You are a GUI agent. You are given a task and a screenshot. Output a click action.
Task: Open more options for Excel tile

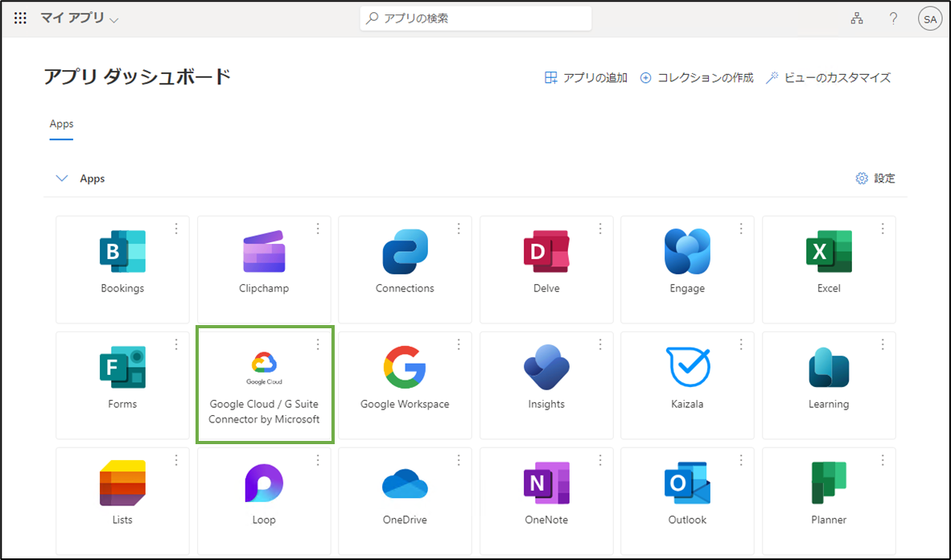point(883,229)
